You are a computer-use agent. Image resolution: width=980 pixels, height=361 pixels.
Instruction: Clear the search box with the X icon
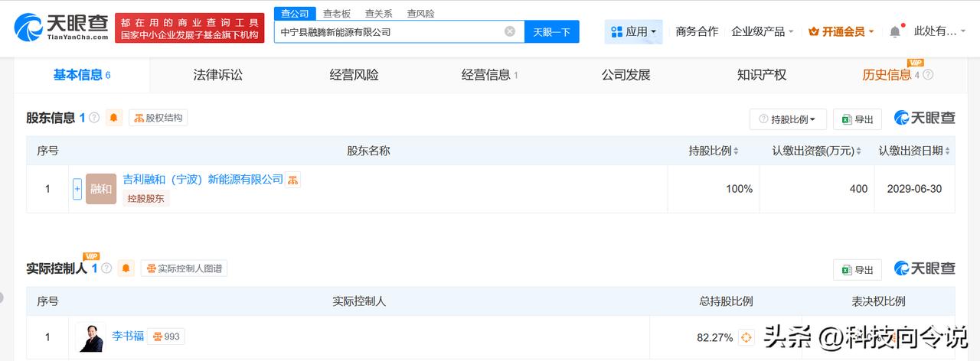tap(510, 31)
